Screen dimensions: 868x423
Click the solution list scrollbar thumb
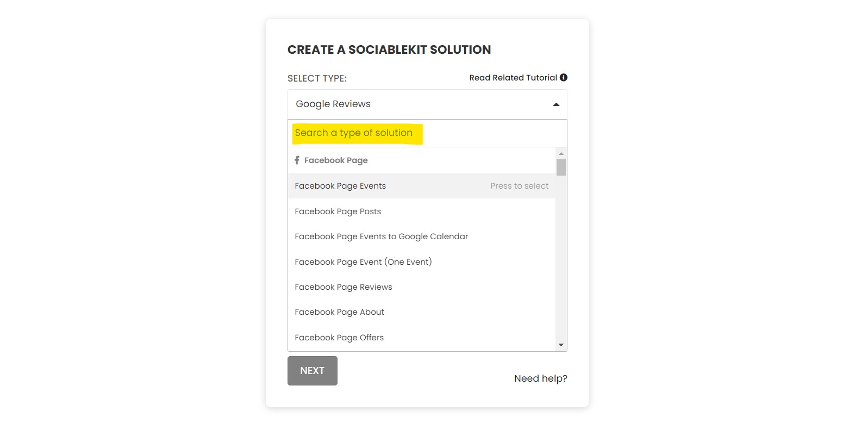[x=561, y=167]
